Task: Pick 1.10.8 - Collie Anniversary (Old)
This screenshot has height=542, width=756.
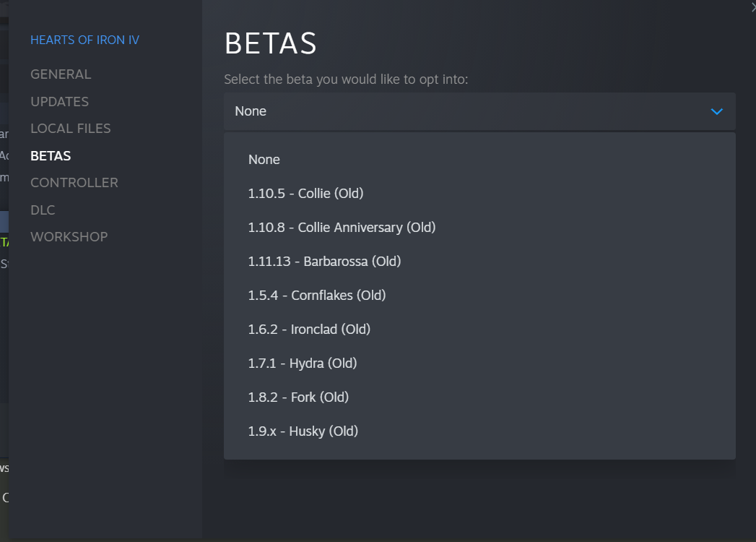Action: (342, 228)
